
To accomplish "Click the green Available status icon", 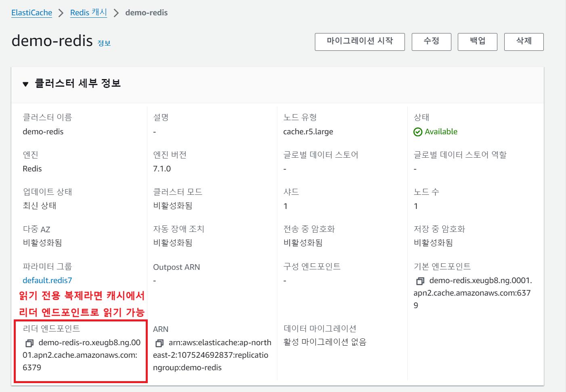I will point(418,132).
